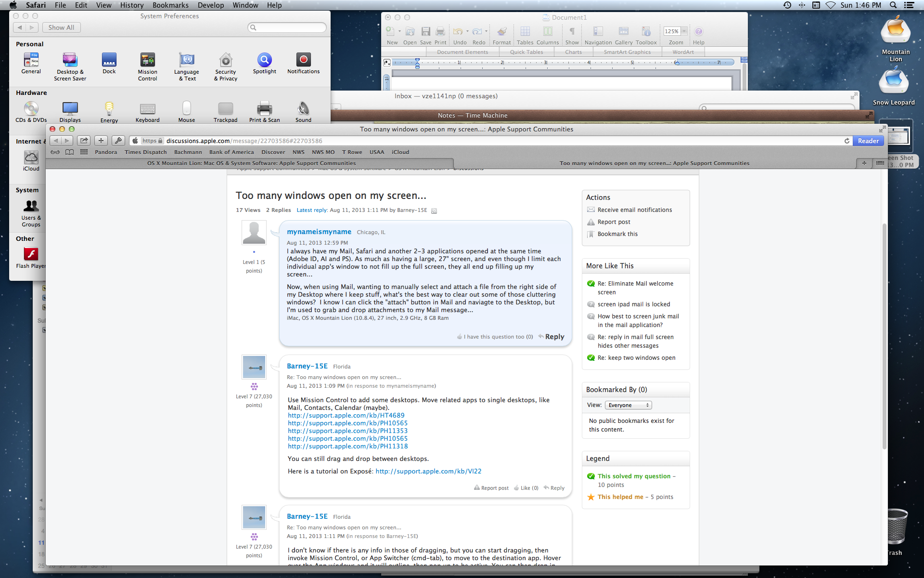Viewport: 924px width, 578px height.
Task: Show Top Sites grid icon
Action: (84, 152)
